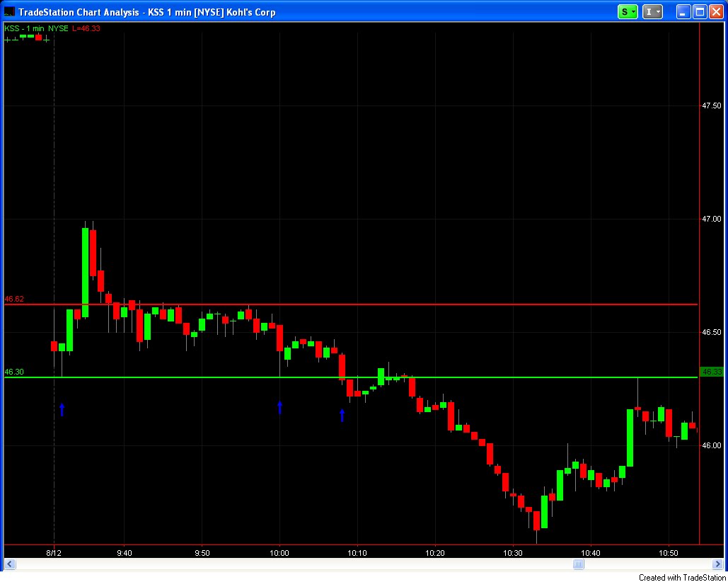The image size is (728, 582).
Task: Click the first blue up arrow marker
Action: tap(62, 409)
